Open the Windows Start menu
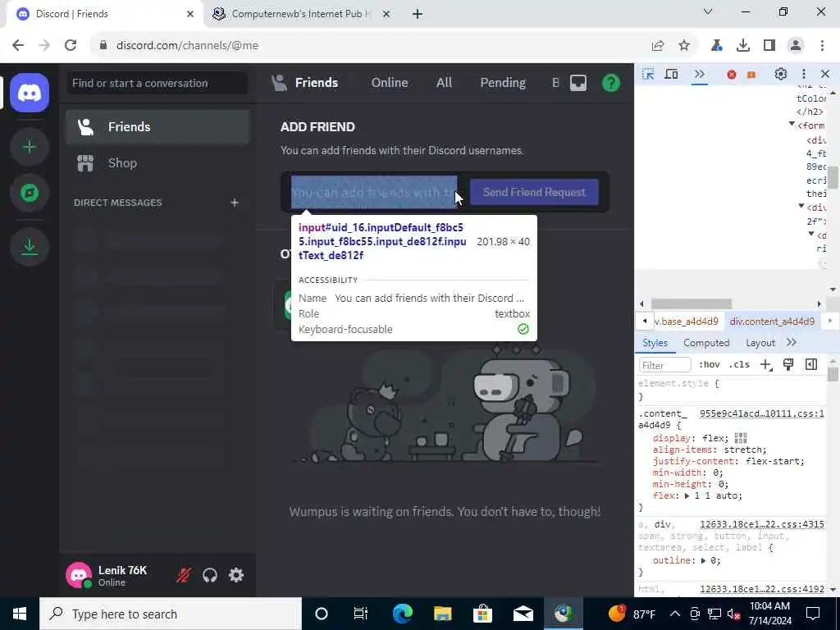The height and width of the screenshot is (630, 840). pos(20,614)
